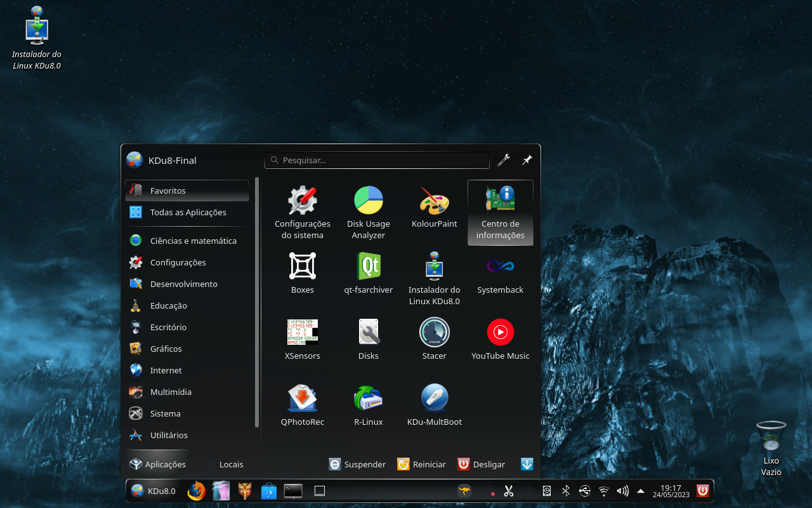
Task: Open the Gráficos category
Action: 187,349
